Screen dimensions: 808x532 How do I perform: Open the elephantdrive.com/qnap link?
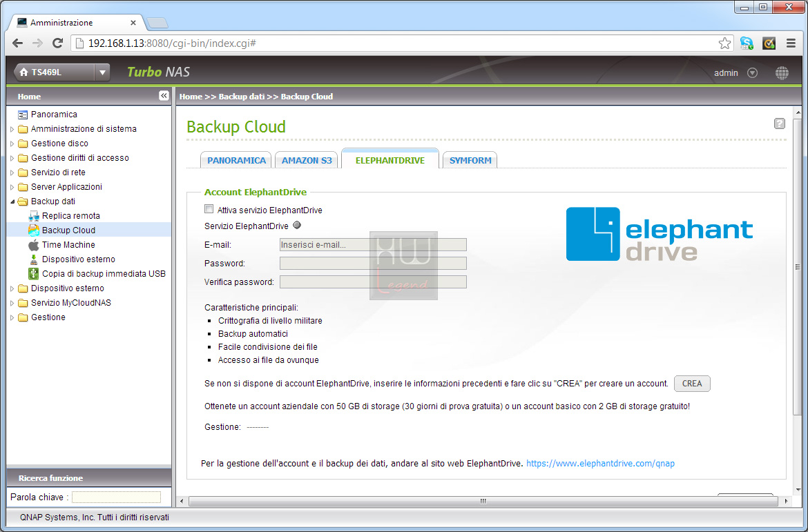600,464
